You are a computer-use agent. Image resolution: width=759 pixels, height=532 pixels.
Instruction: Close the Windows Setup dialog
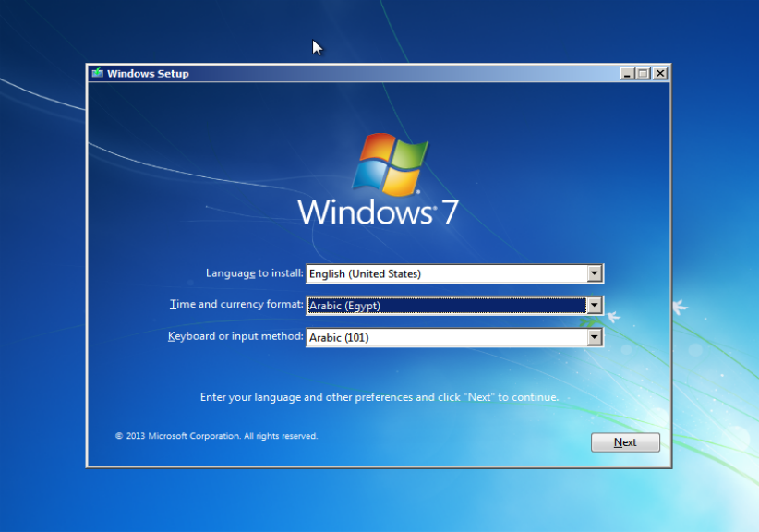point(659,73)
